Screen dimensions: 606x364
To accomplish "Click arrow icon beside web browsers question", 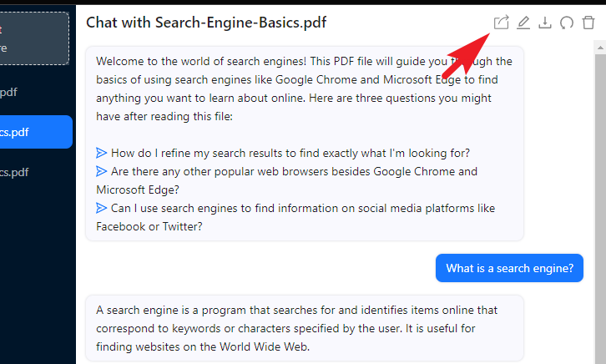I will click(x=101, y=171).
